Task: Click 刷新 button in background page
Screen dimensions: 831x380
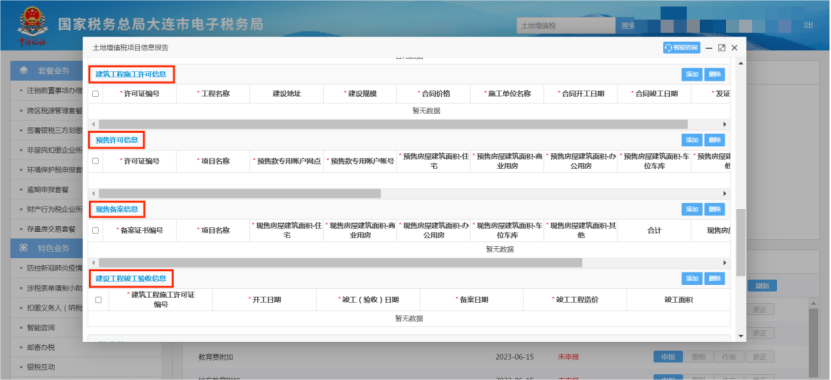Action: click(762, 286)
